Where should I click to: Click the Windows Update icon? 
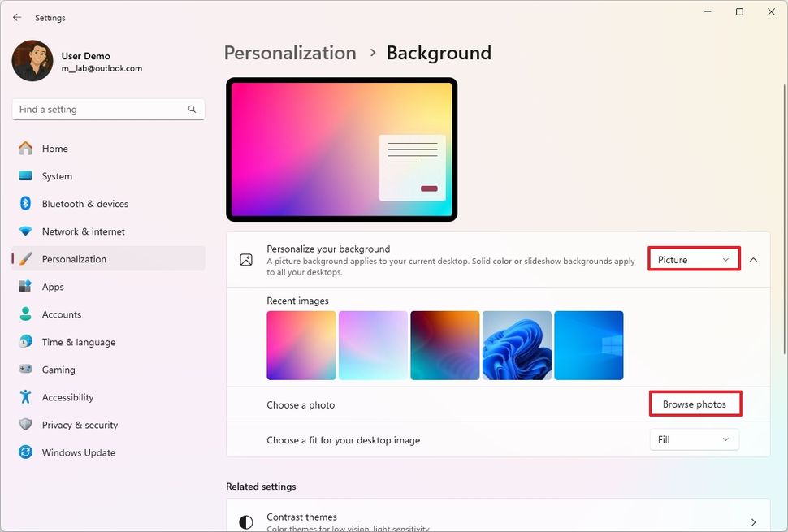[26, 452]
